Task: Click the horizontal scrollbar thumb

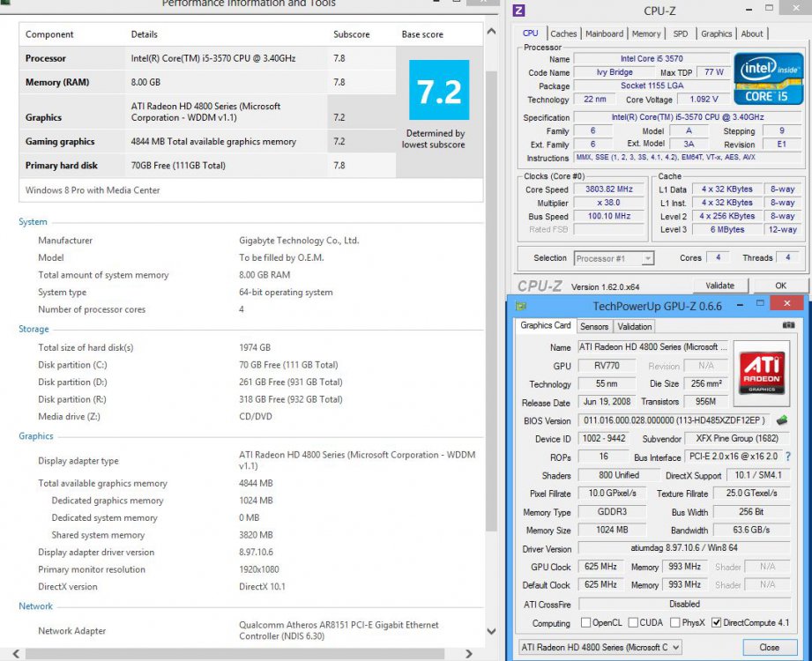Action: pyautogui.click(x=235, y=654)
